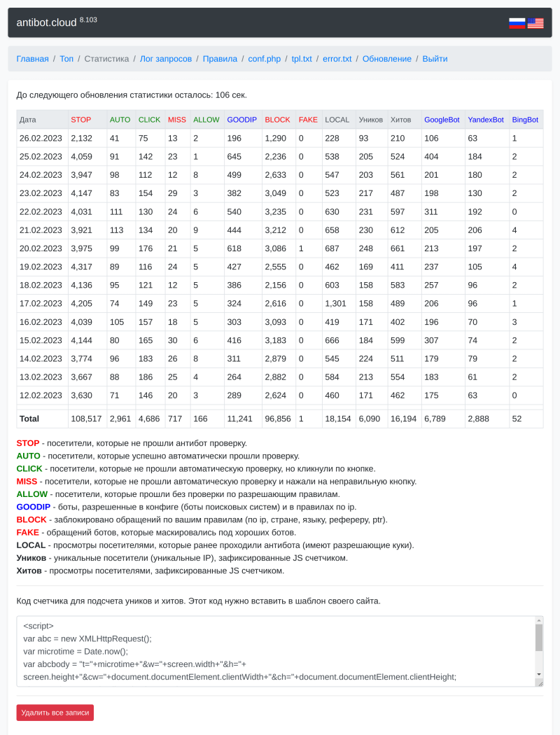
Task: Select the 26.02.2023 date cell
Action: pos(41,139)
